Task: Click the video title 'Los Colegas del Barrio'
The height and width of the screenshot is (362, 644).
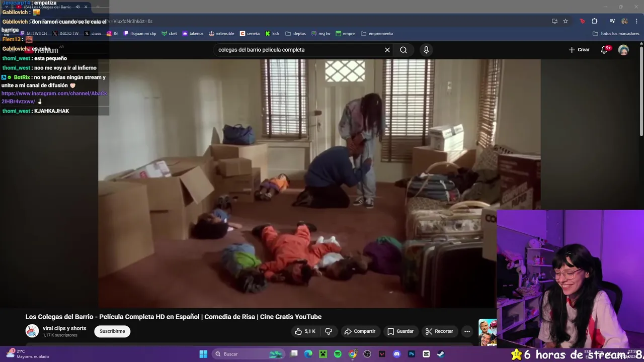Action: tap(174, 317)
